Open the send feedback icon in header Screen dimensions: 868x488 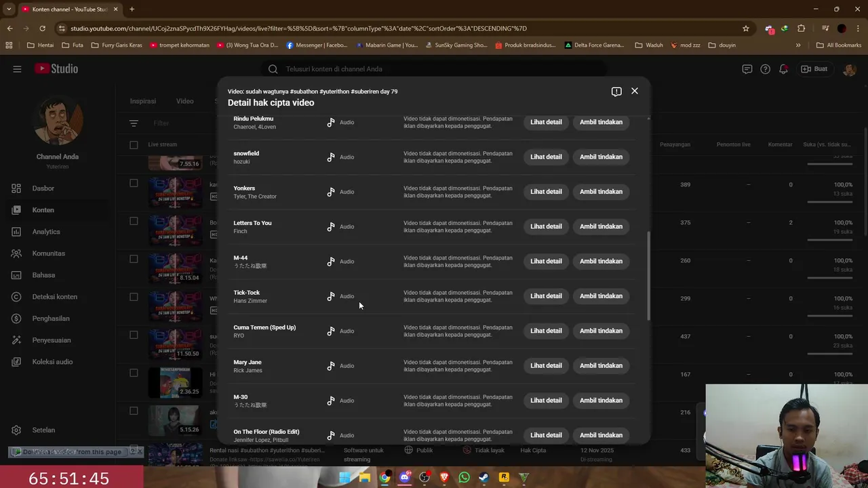(x=747, y=69)
